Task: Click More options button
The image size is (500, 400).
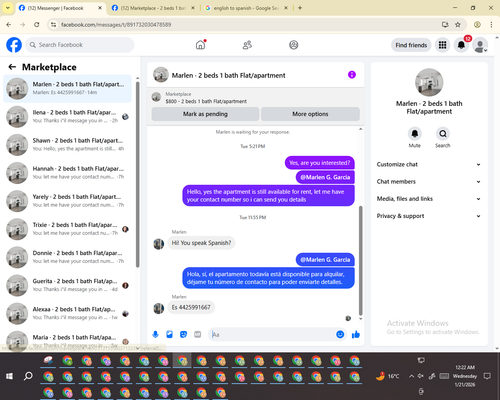Action: 310,114
